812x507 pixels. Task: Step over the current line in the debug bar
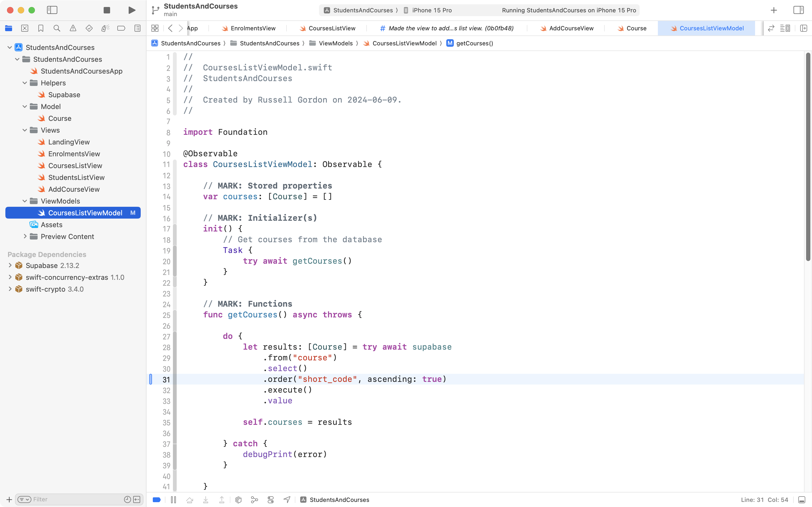[189, 499]
